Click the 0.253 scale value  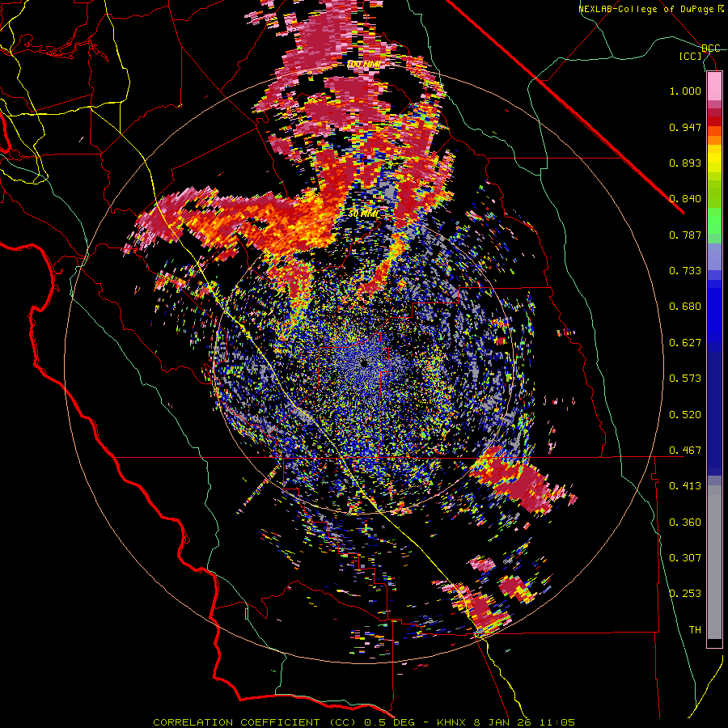[x=685, y=594]
